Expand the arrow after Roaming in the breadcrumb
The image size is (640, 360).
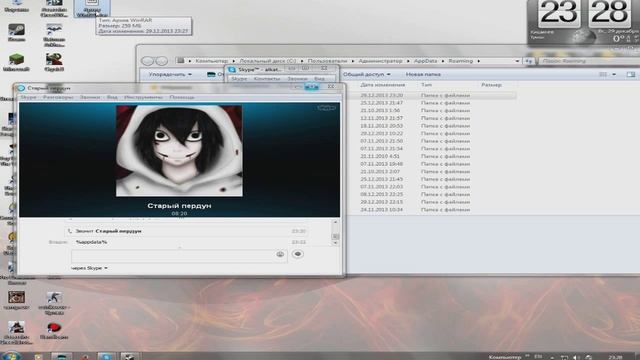pos(479,61)
